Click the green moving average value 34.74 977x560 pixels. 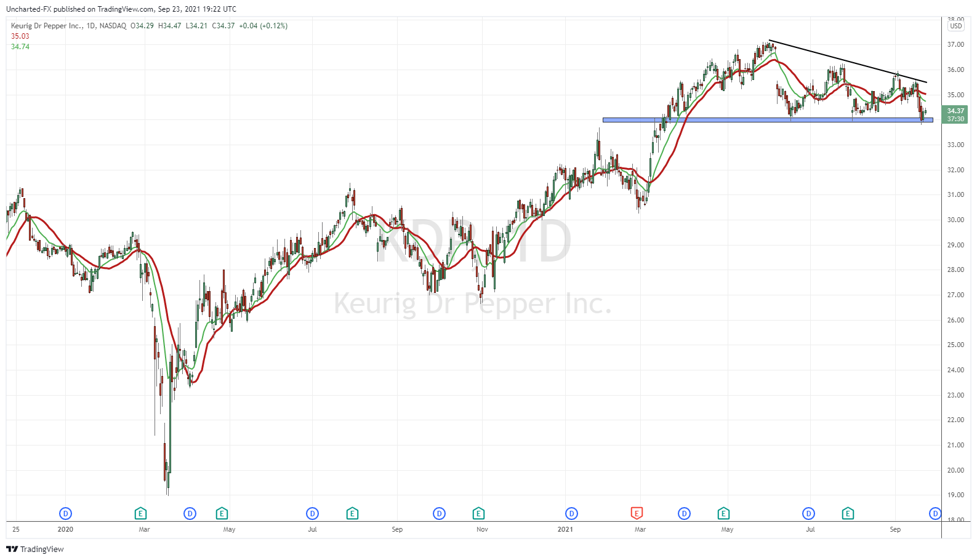[20, 47]
